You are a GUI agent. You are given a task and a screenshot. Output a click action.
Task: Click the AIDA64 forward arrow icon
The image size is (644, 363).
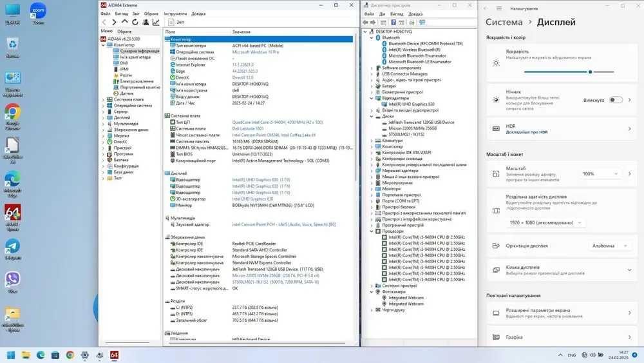114,22
